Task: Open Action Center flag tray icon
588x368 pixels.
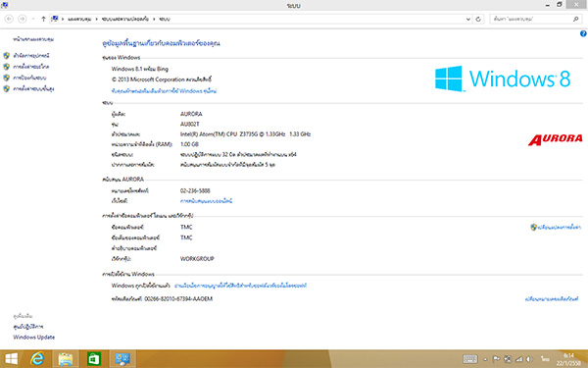Action: pos(496,359)
